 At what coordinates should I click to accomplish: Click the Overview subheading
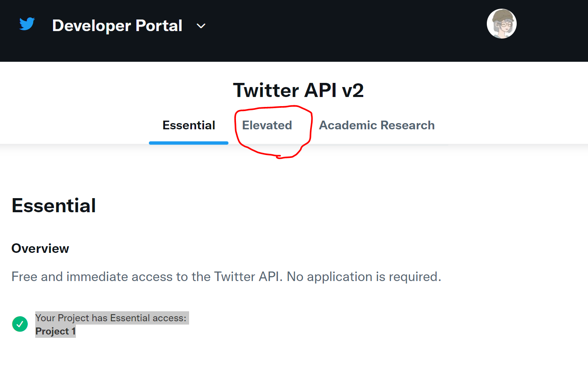40,248
